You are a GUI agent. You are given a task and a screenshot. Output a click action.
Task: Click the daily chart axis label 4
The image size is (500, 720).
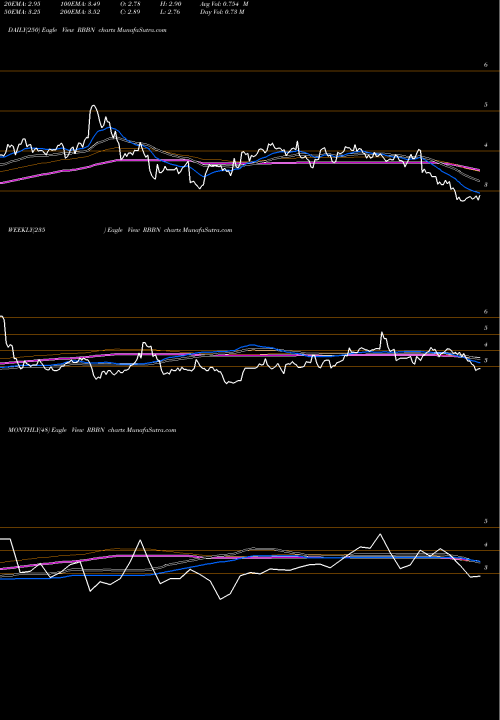point(486,145)
